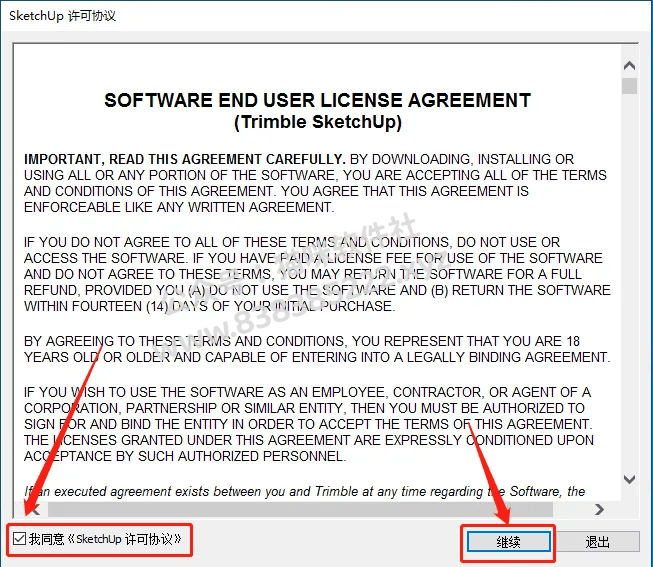Click the vertical scrollbar track below the thumb
Viewport: 653px width, 567px height.
pos(629,283)
